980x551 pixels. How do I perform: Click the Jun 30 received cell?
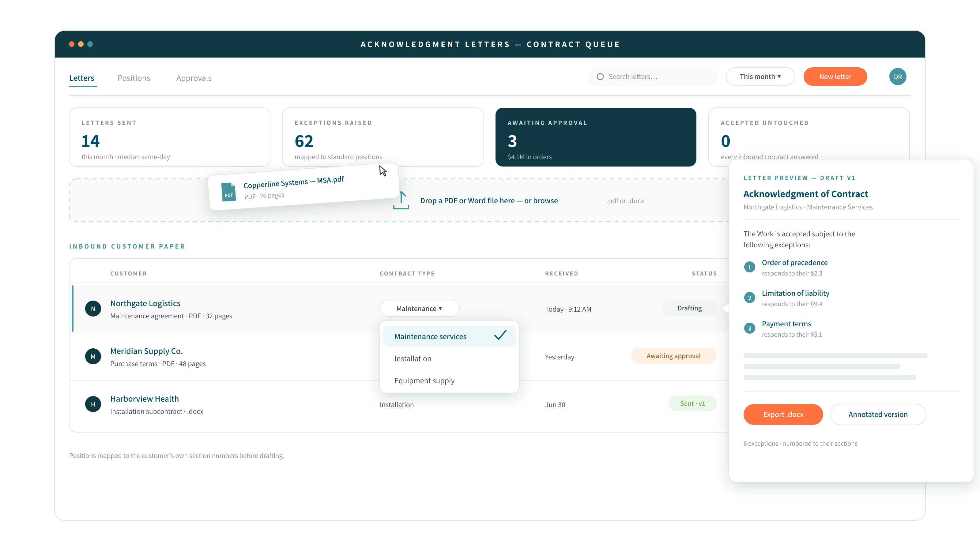pos(555,405)
